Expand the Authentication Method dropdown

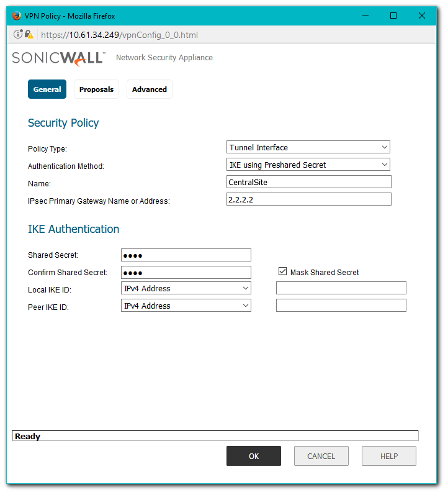308,165
